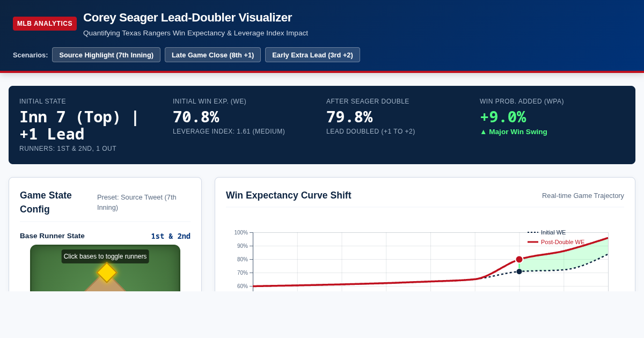The width and height of the screenshot is (644, 338).
Task: Select Late Game Close (8th +1) scenario
Action: (213, 55)
